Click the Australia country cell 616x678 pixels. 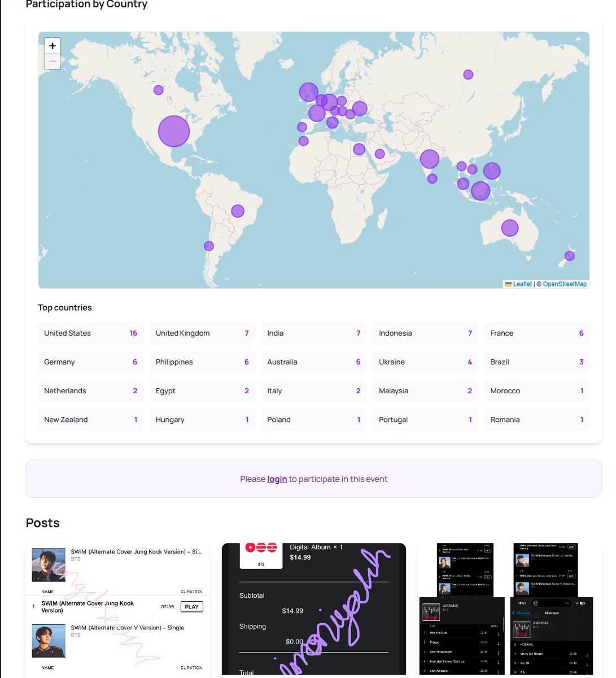click(x=314, y=362)
